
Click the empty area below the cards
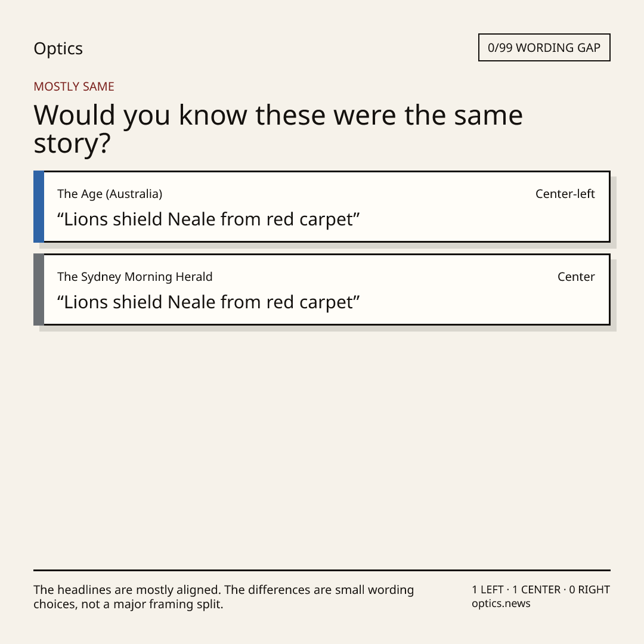pos(322,448)
